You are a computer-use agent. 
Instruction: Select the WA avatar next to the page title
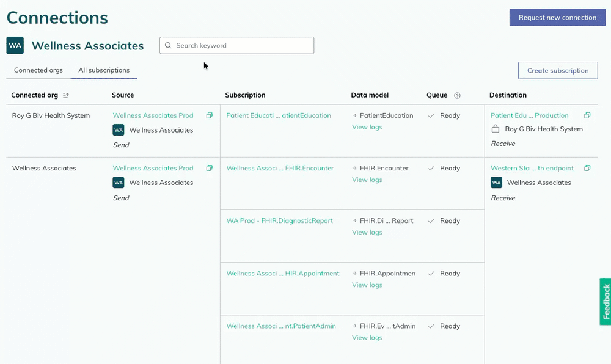click(15, 45)
